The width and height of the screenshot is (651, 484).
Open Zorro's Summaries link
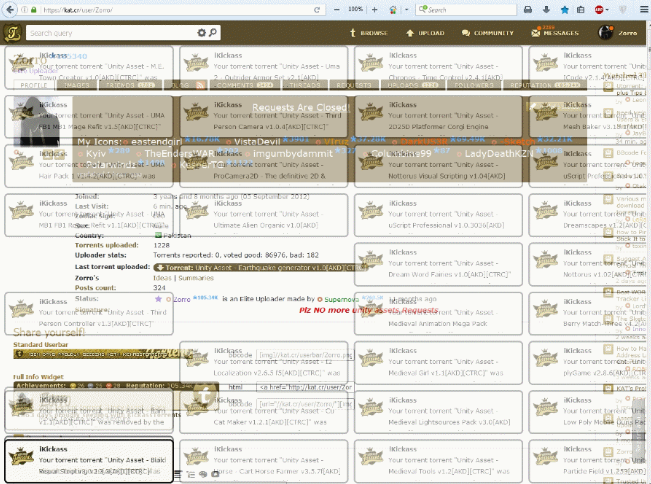tap(196, 278)
